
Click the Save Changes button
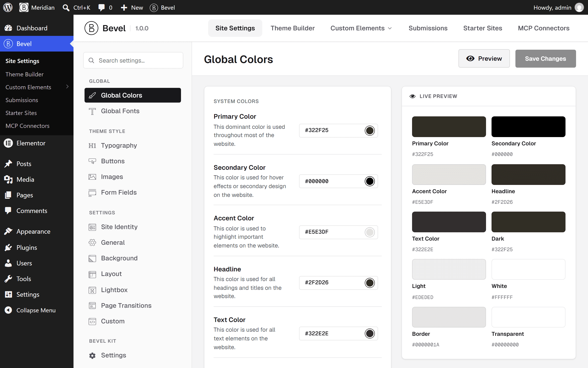click(x=546, y=58)
